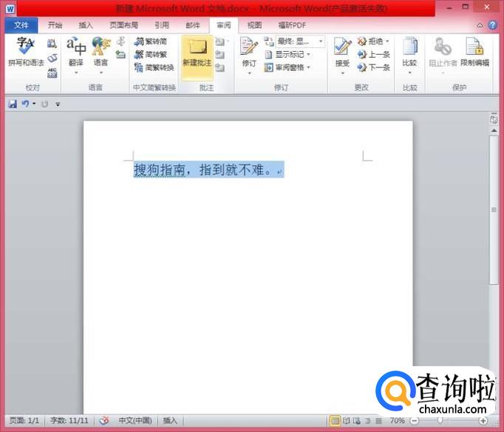Click the 接受 accept change icon

click(342, 55)
